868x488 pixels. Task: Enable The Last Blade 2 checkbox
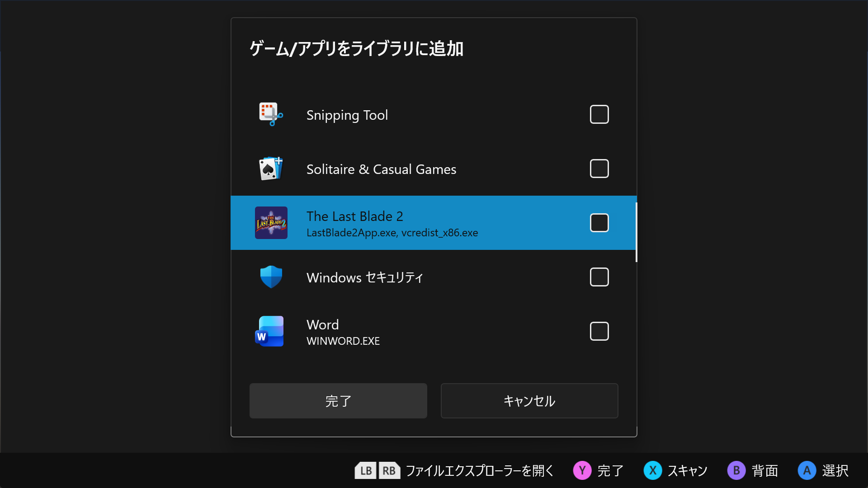pyautogui.click(x=599, y=223)
